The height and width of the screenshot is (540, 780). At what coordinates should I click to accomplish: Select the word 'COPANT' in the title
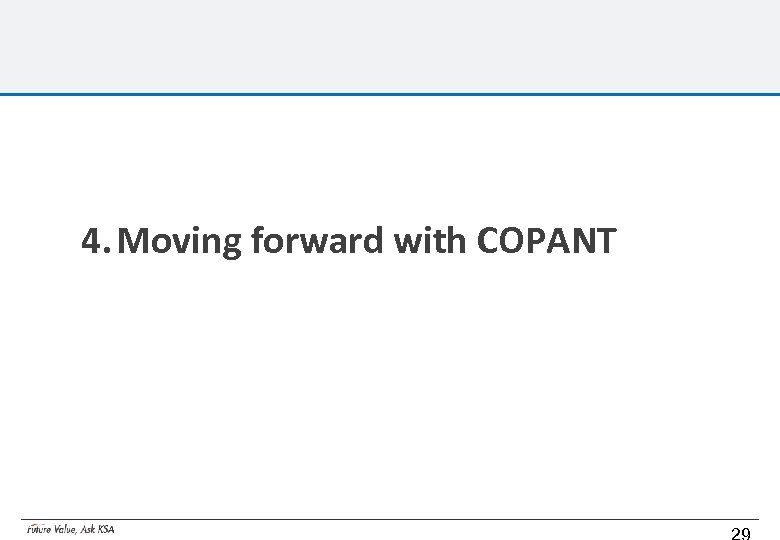pyautogui.click(x=546, y=241)
